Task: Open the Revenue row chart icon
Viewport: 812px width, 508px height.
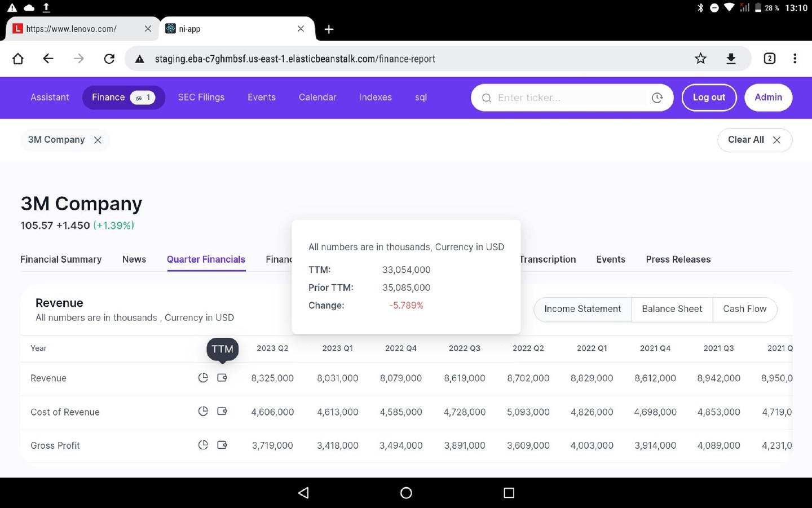Action: click(x=203, y=378)
